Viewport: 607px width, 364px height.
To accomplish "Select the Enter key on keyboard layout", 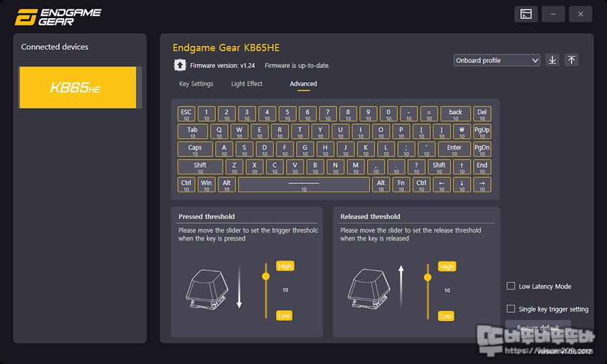I will pyautogui.click(x=454, y=150).
